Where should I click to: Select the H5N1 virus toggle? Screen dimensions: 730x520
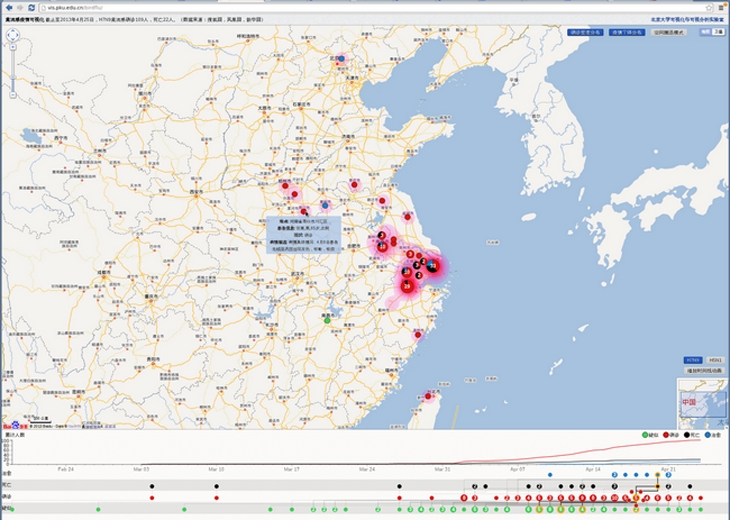point(715,360)
